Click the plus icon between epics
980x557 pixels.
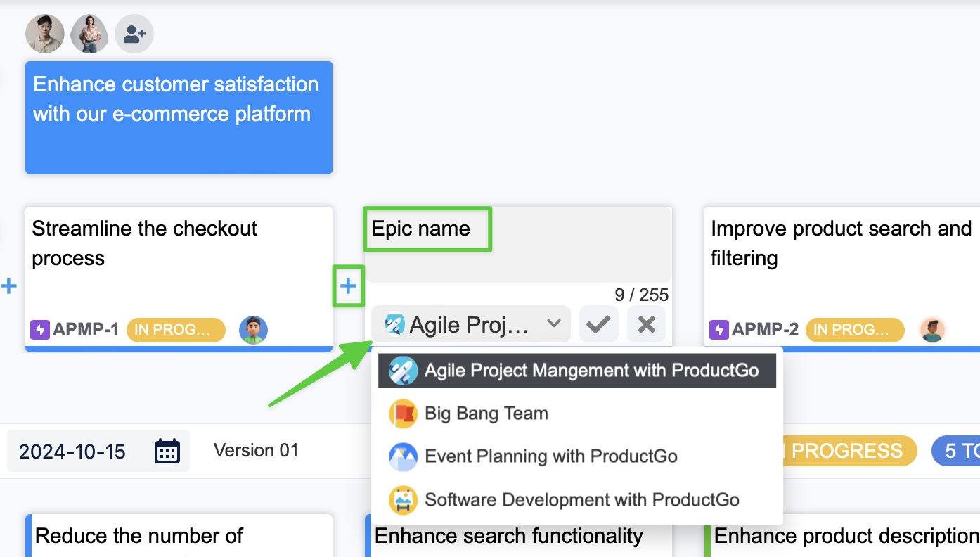348,286
